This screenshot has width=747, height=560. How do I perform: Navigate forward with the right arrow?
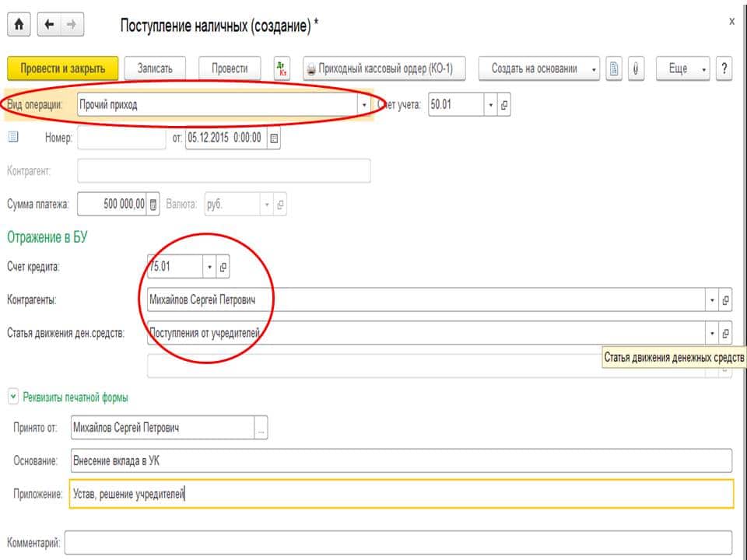pos(72,24)
